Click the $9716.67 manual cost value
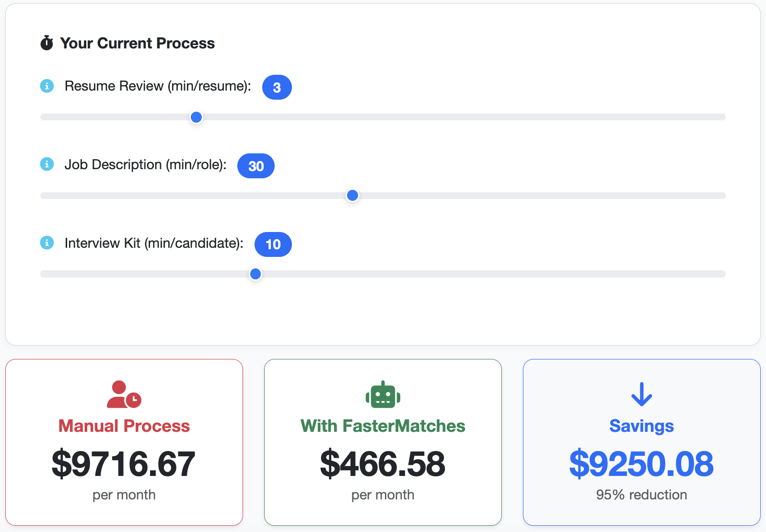Screen dimensions: 766x532 (x=124, y=464)
